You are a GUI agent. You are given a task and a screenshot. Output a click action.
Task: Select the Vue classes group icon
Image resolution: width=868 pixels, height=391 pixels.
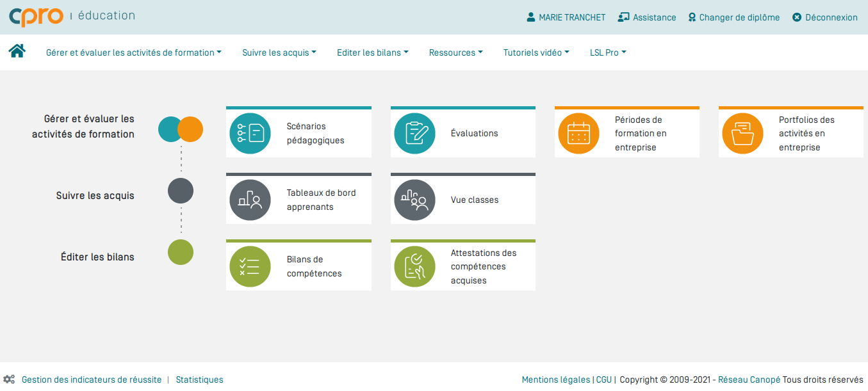(414, 200)
